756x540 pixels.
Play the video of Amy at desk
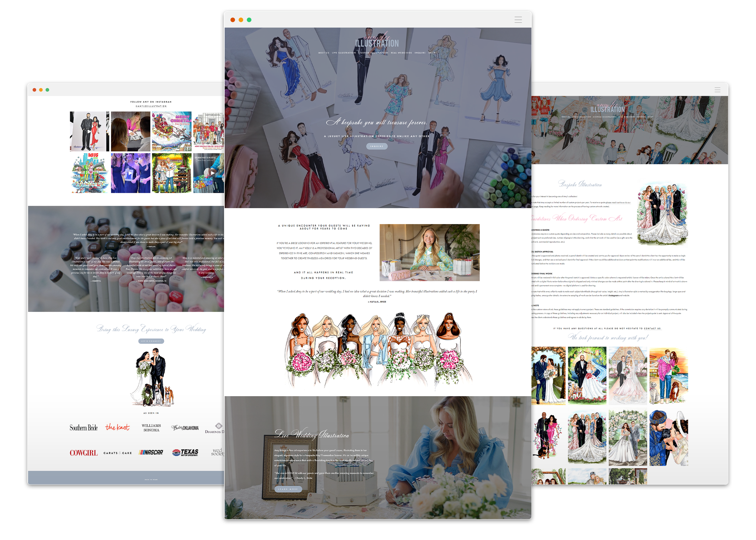click(x=429, y=253)
